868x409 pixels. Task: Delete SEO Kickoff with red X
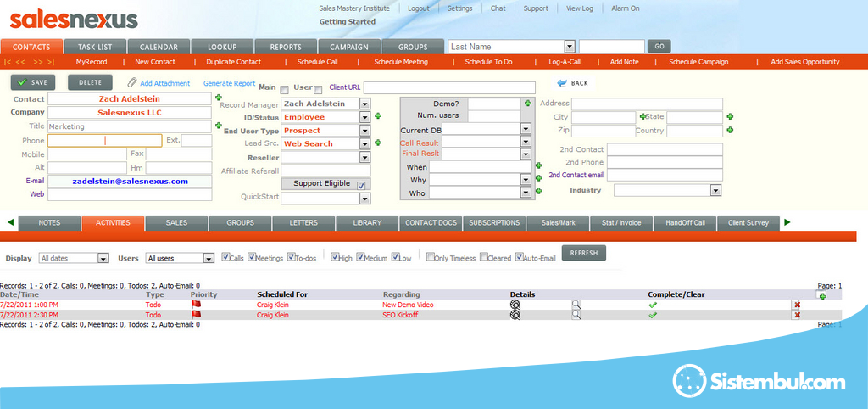[797, 315]
